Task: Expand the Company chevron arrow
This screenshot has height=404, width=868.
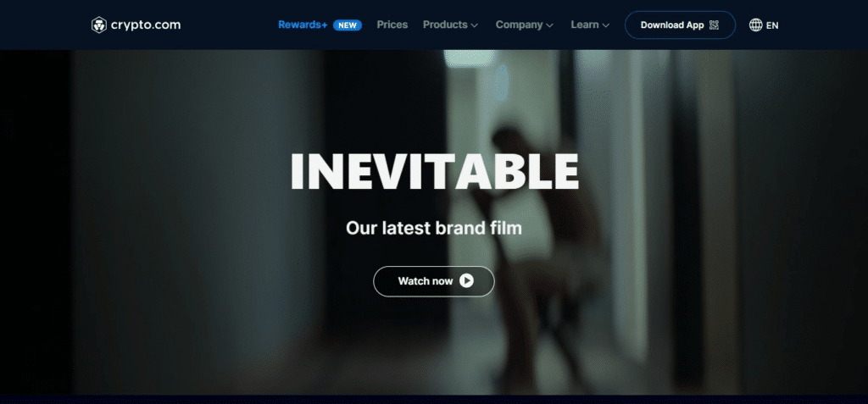Action: (549, 25)
